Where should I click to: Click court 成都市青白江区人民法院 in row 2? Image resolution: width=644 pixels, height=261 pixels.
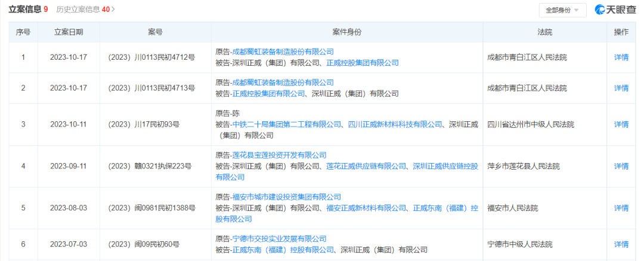[527, 88]
